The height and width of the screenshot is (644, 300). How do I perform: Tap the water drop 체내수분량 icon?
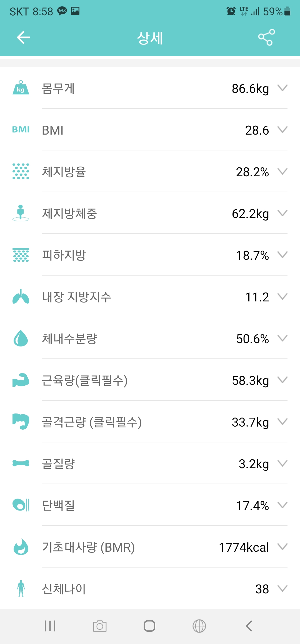coord(21,338)
